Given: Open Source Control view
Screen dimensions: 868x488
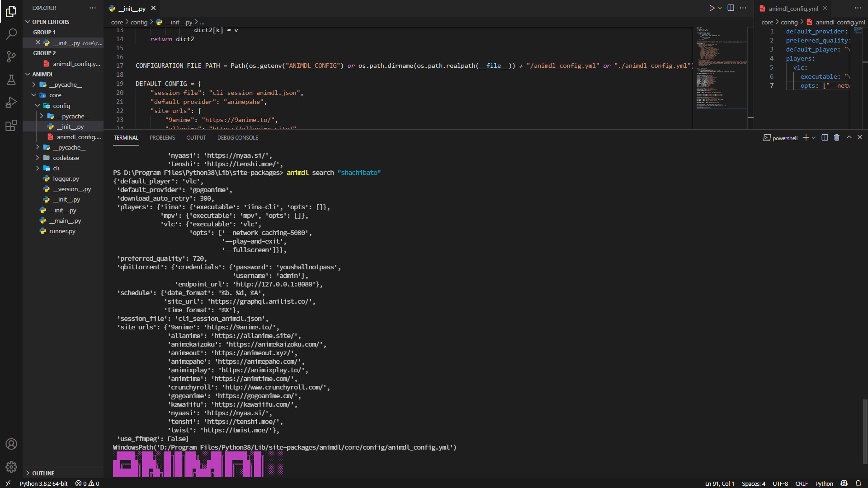Looking at the screenshot, I should pos(11,56).
